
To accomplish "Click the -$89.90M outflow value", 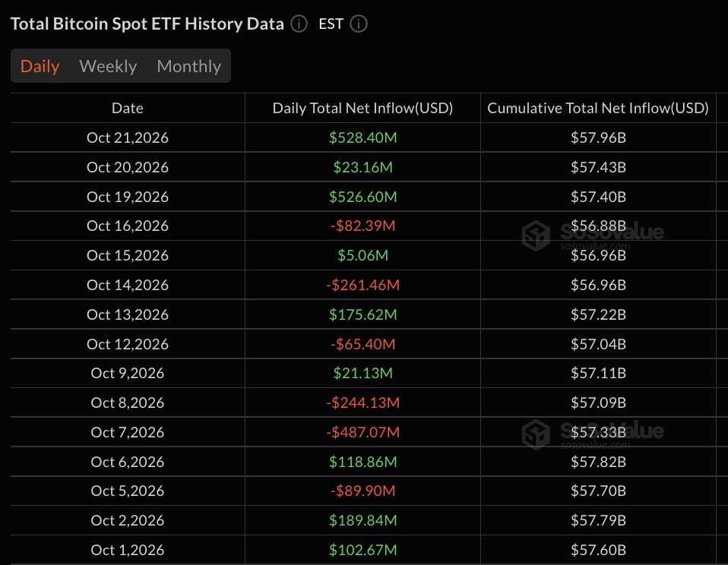I will coord(363,491).
